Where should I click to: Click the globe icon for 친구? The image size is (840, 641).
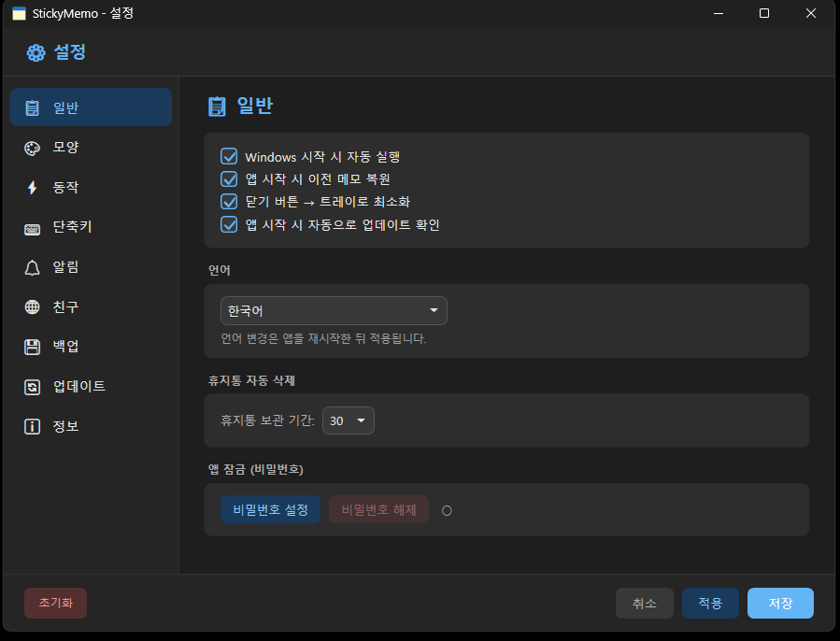(33, 307)
